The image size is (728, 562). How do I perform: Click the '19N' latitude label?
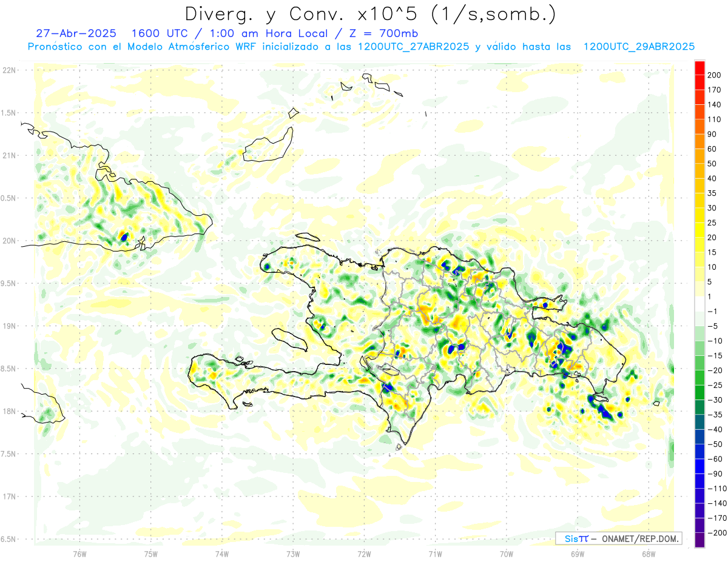[8, 326]
